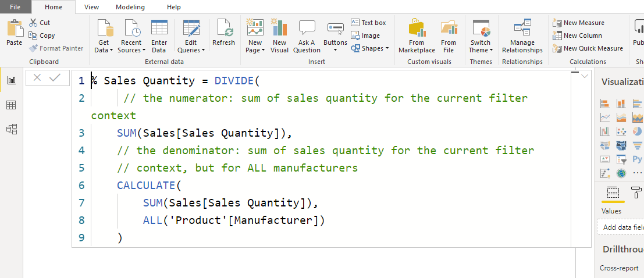Open the Recent Sources dropdown
Image resolution: width=644 pixels, height=278 pixels.
132,50
